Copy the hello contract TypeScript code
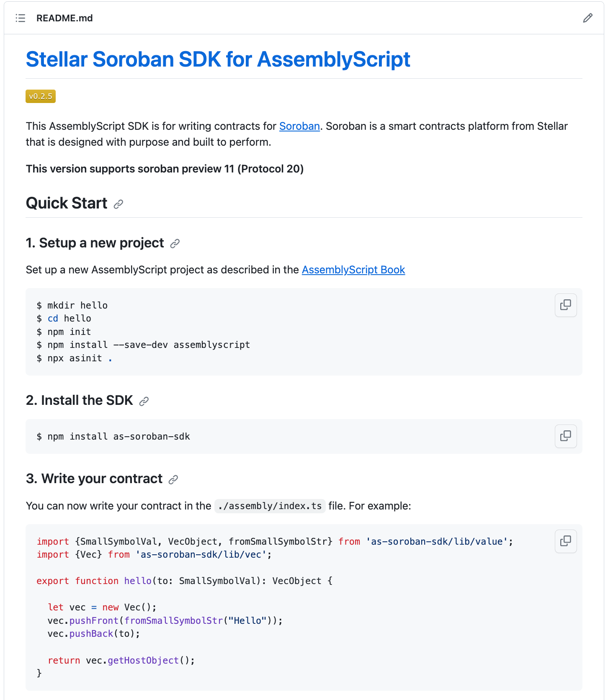Viewport: 608px width, 700px height. click(x=565, y=541)
